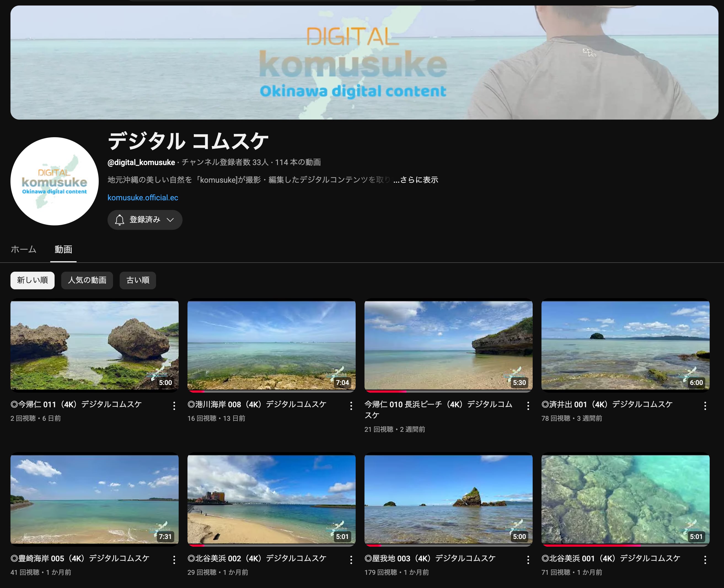Click the 21 回視聴・2 週間前 text

395,430
